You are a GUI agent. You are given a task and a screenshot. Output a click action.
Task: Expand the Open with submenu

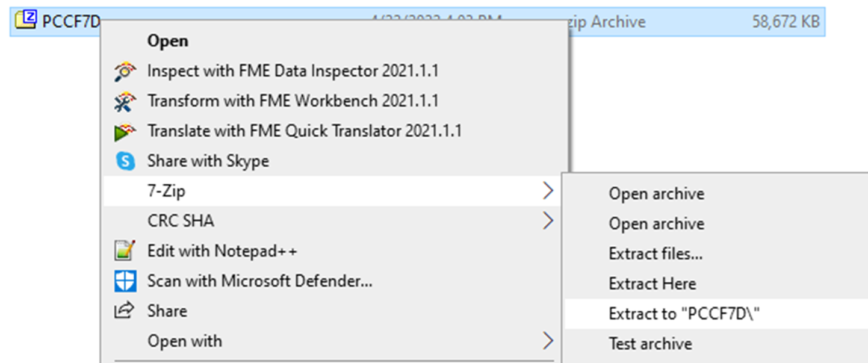click(548, 341)
